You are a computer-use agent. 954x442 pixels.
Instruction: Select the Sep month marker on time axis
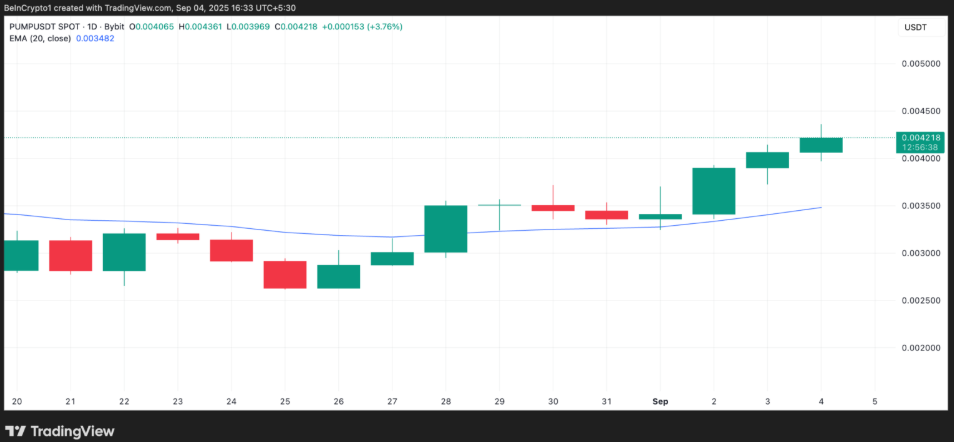[660, 401]
